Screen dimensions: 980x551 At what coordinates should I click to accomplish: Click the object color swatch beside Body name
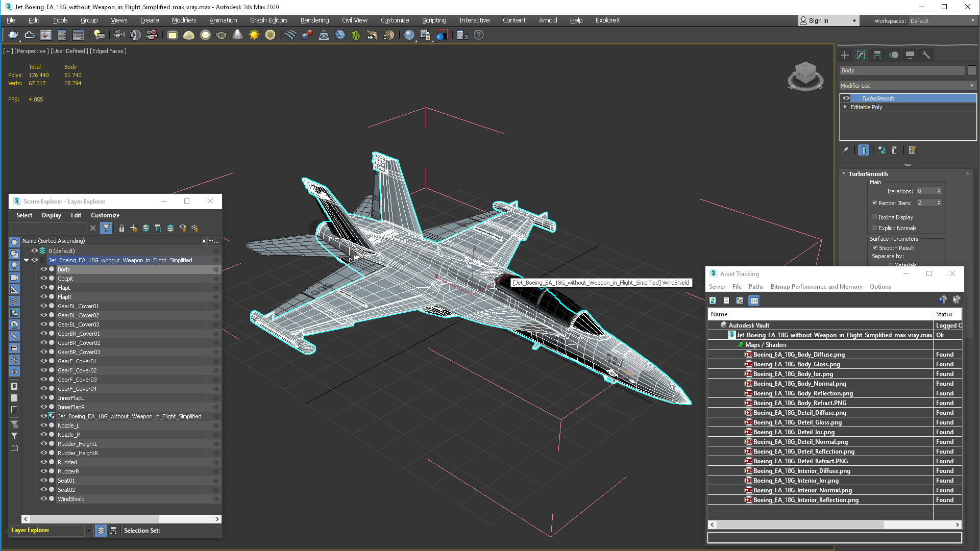[972, 70]
